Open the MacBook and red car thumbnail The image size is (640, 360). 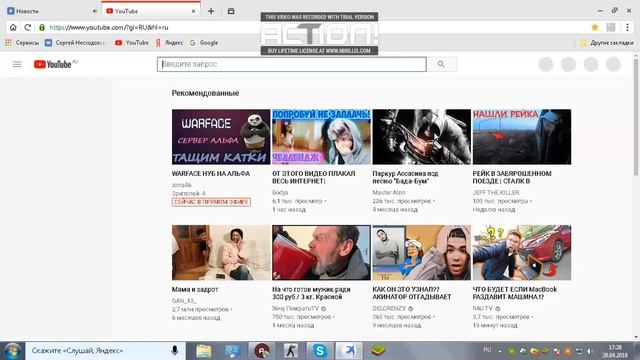(x=522, y=253)
